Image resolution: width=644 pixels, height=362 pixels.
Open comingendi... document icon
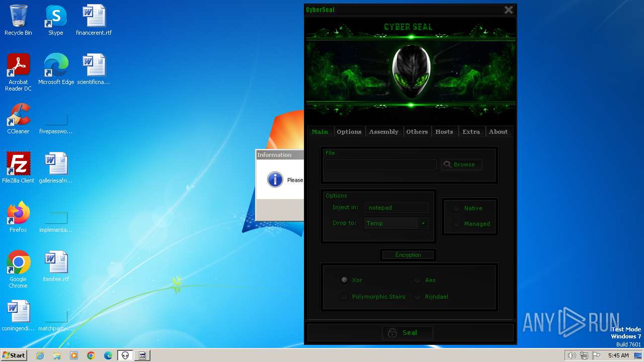click(x=18, y=316)
